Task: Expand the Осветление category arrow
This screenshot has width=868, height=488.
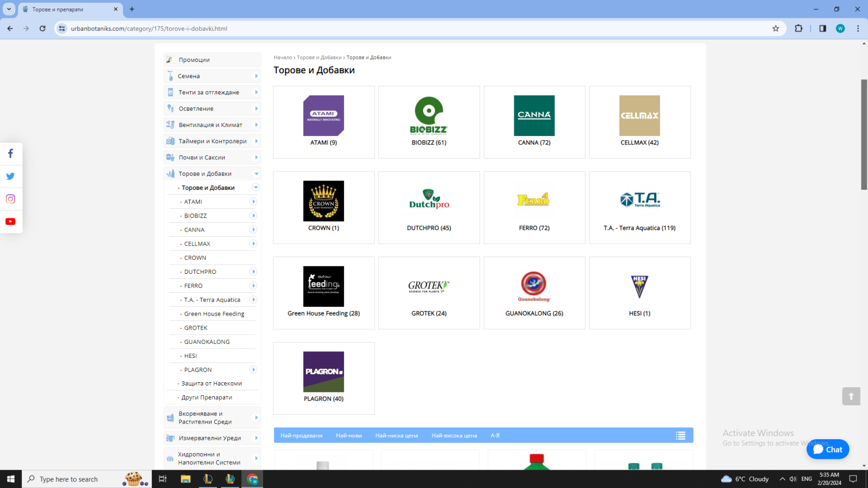Action: coord(256,108)
